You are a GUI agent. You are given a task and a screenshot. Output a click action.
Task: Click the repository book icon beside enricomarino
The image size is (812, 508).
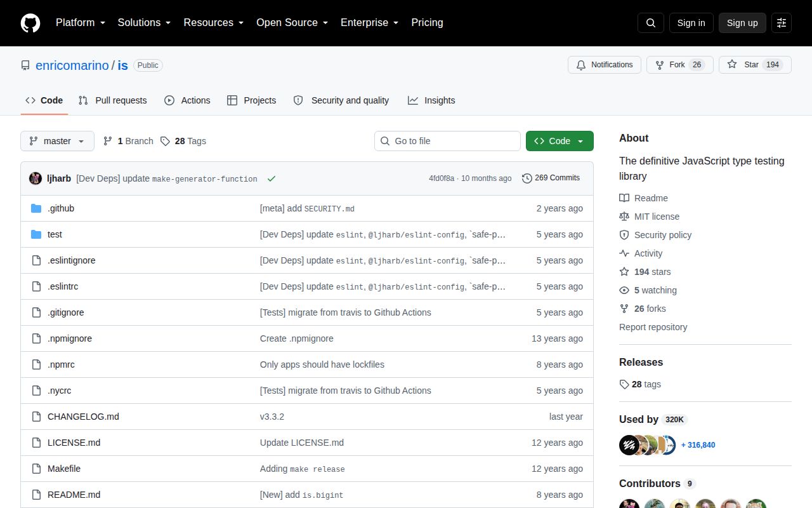click(x=25, y=65)
